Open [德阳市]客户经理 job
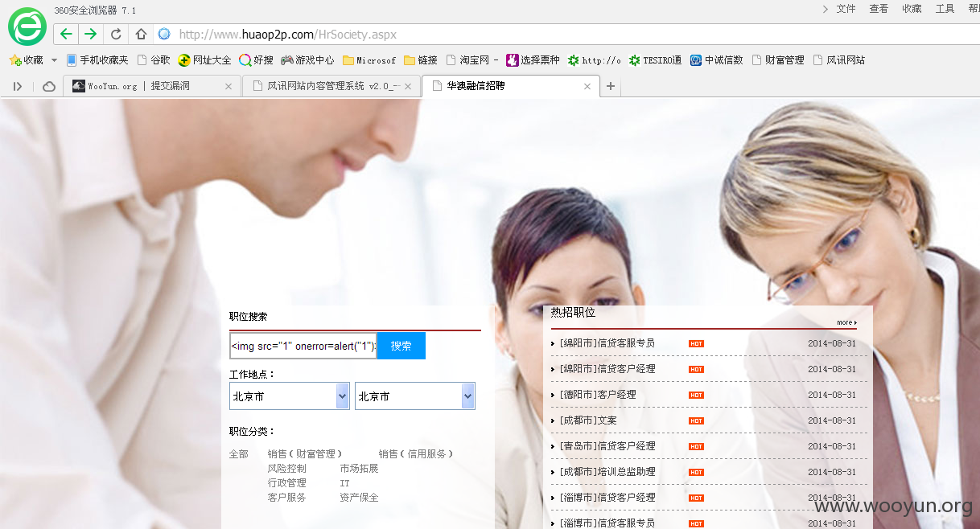 click(598, 395)
